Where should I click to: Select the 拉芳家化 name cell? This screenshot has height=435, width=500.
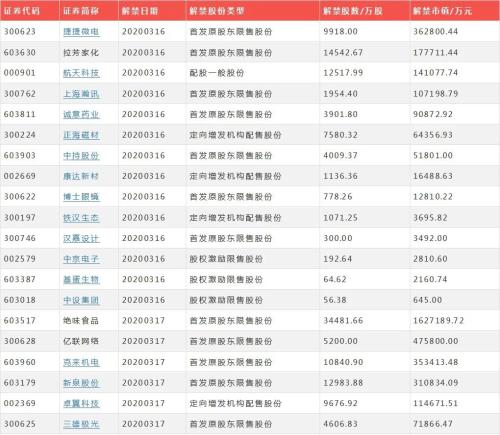(81, 52)
